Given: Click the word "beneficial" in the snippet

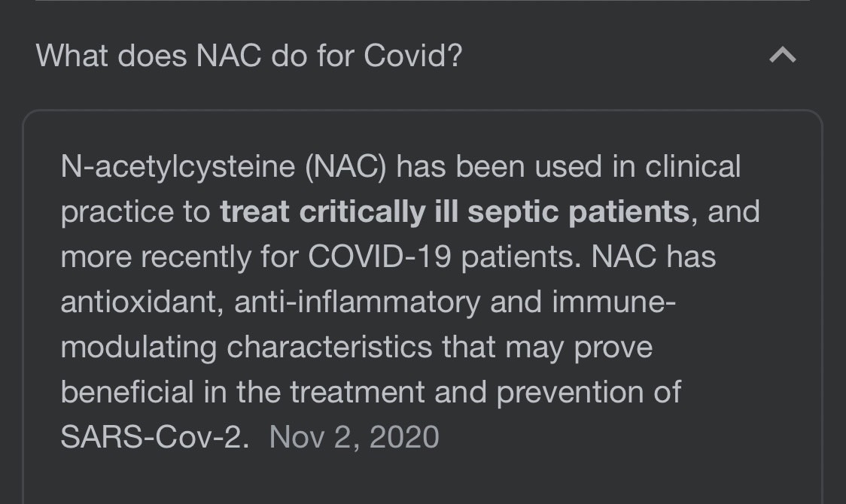Looking at the screenshot, I should tap(127, 392).
